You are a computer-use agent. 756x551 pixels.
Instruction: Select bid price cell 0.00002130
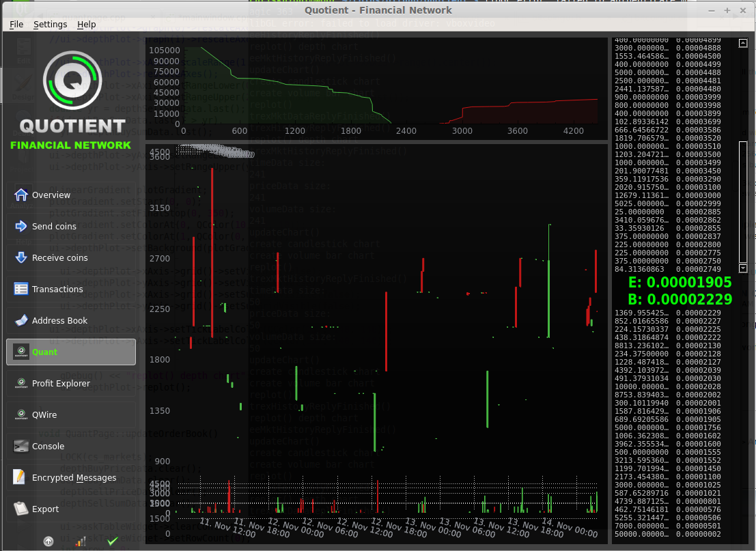(x=698, y=345)
